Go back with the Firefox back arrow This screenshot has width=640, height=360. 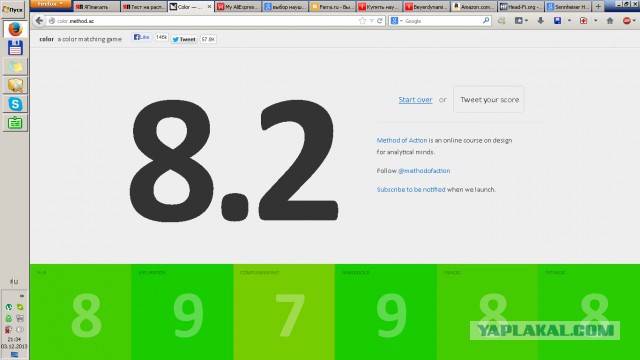[39, 20]
